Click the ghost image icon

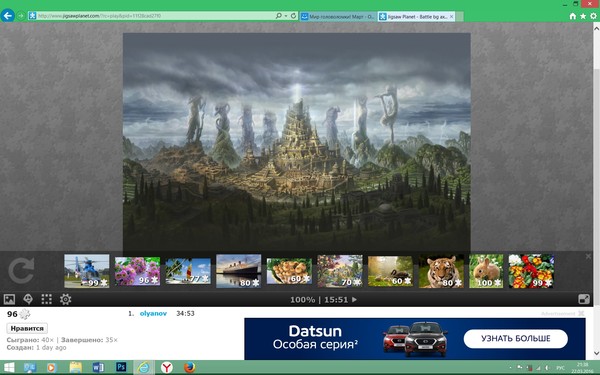[28, 299]
